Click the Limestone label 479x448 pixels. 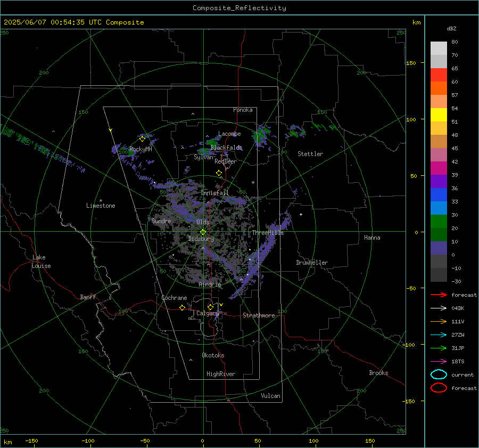pos(101,206)
